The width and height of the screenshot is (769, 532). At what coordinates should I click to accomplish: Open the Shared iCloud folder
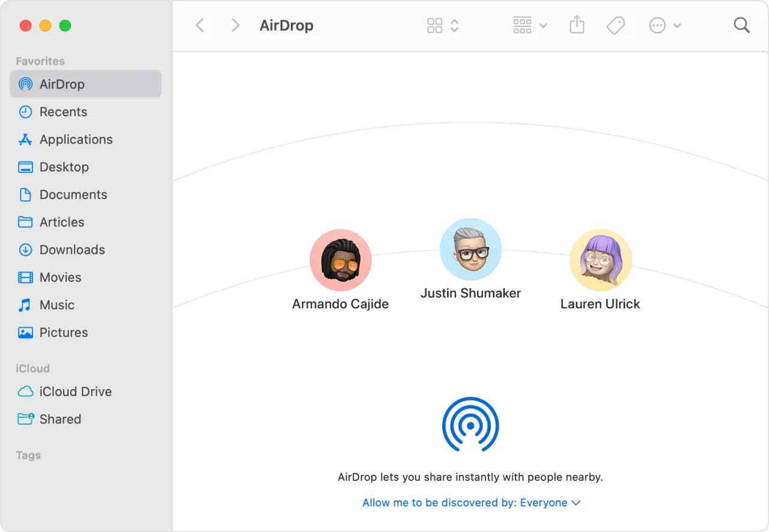[x=60, y=419]
